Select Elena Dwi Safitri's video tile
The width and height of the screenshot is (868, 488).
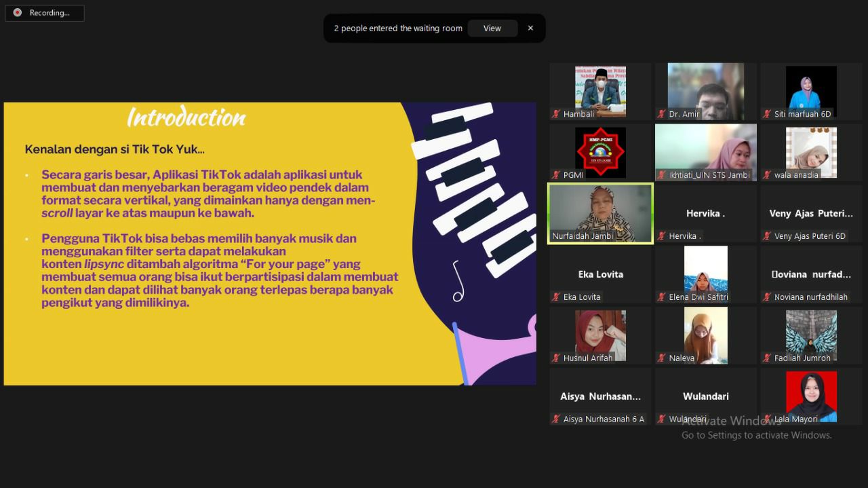click(x=706, y=275)
